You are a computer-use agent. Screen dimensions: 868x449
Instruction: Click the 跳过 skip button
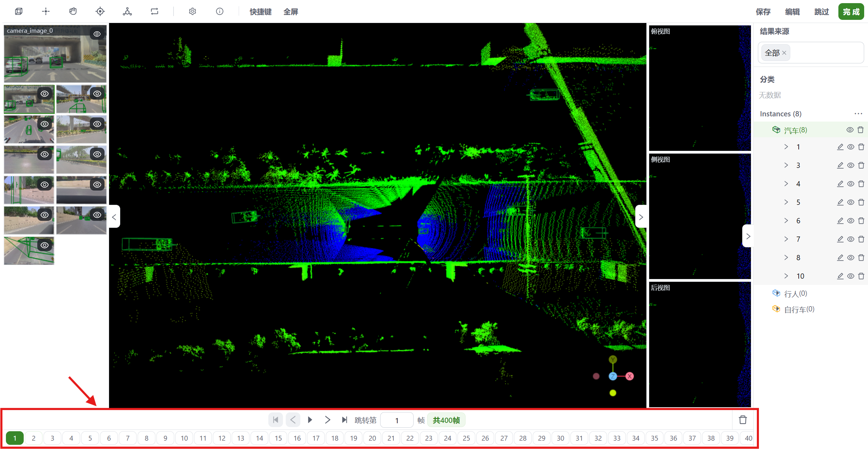tap(821, 12)
